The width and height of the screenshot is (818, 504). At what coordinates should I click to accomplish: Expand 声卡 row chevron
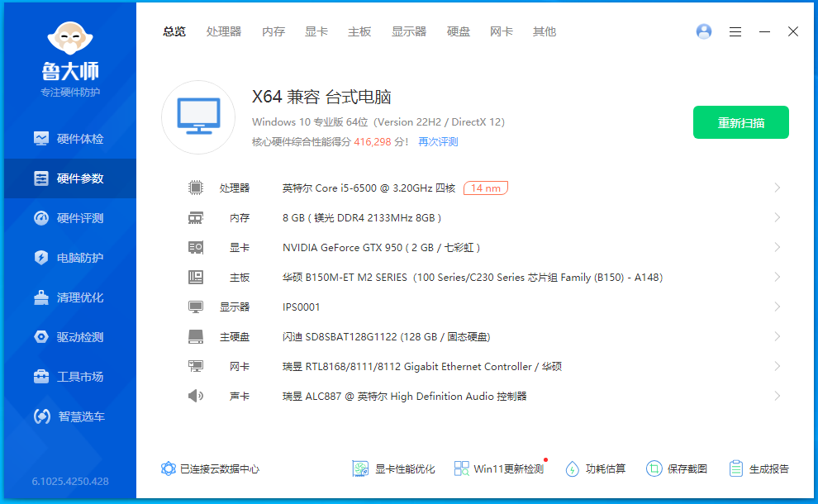pos(777,396)
